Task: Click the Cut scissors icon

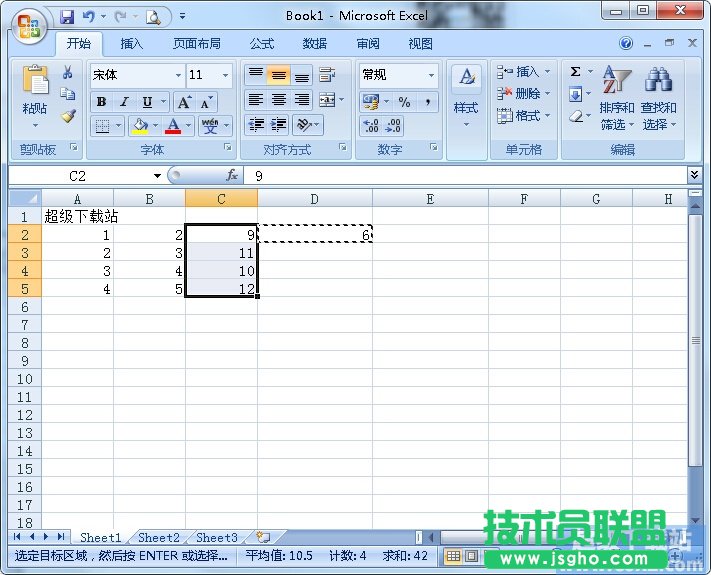Action: click(67, 73)
